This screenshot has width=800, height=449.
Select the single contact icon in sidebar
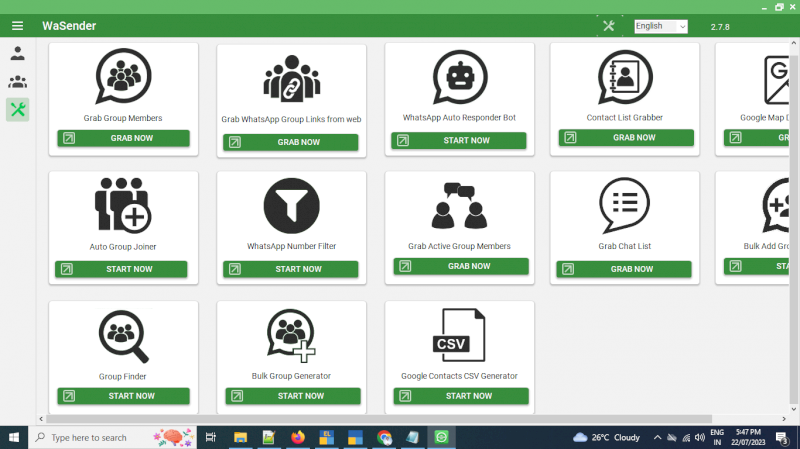click(x=17, y=54)
